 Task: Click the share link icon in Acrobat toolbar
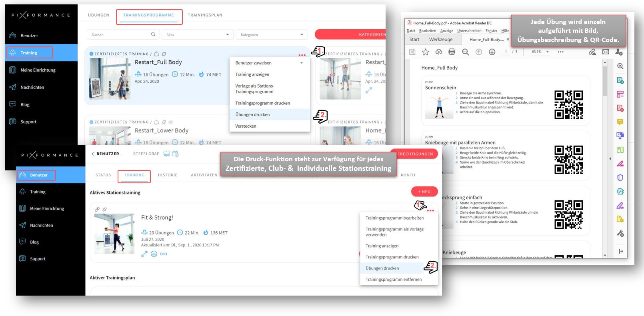click(x=592, y=52)
